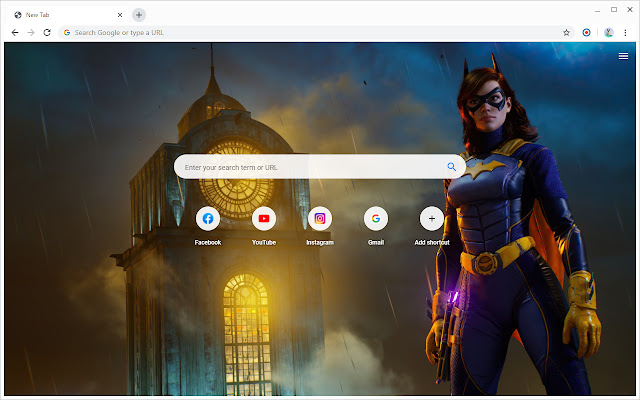This screenshot has width=640, height=400.
Task: Maximize the browser window
Action: coord(614,9)
